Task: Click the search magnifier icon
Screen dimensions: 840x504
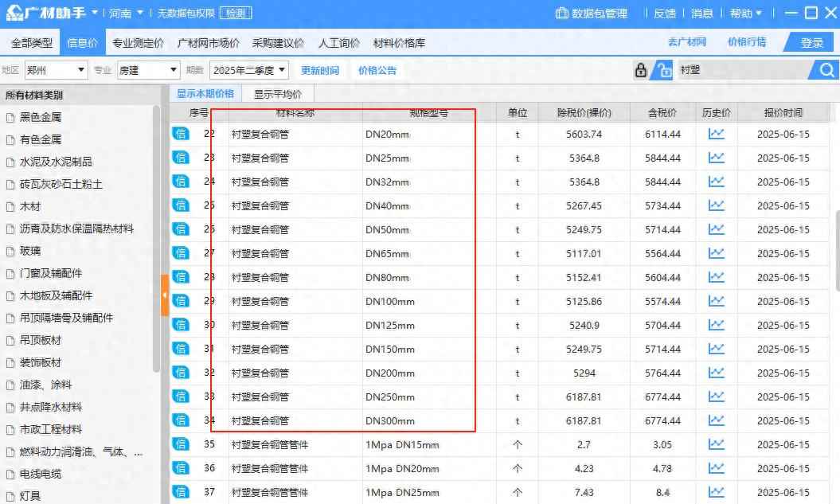Action: point(826,70)
